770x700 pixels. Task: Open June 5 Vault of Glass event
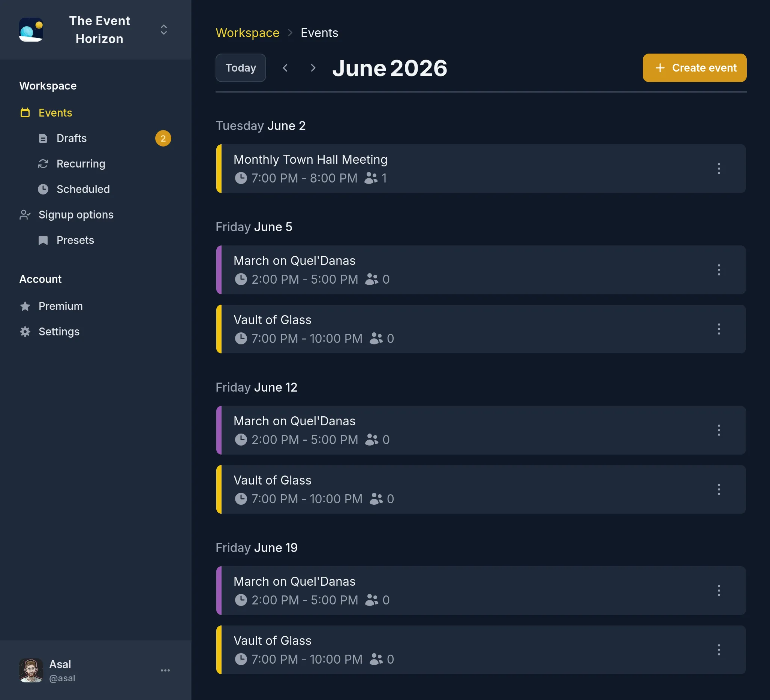point(481,329)
